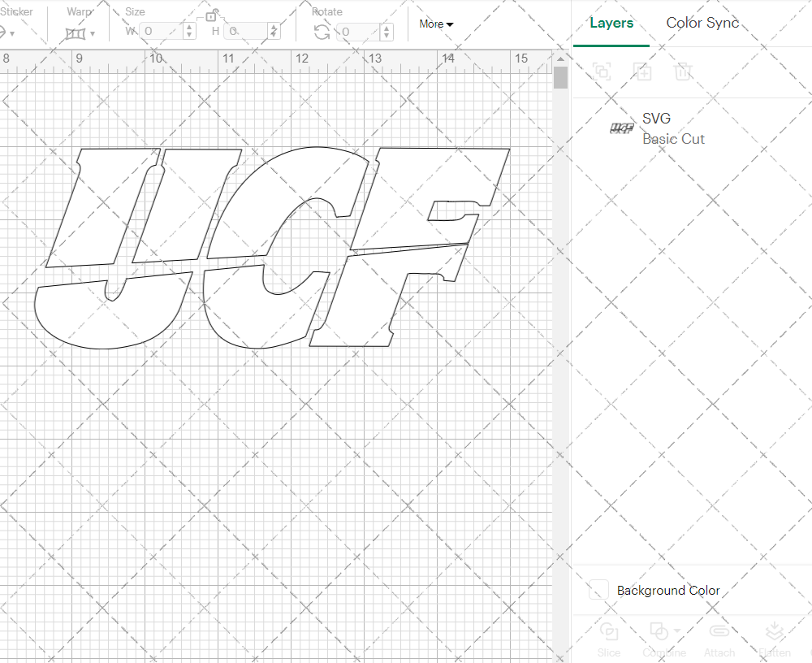Click the canvas vertical scrollbar
Screen dimensions: 812x663
pyautogui.click(x=560, y=77)
